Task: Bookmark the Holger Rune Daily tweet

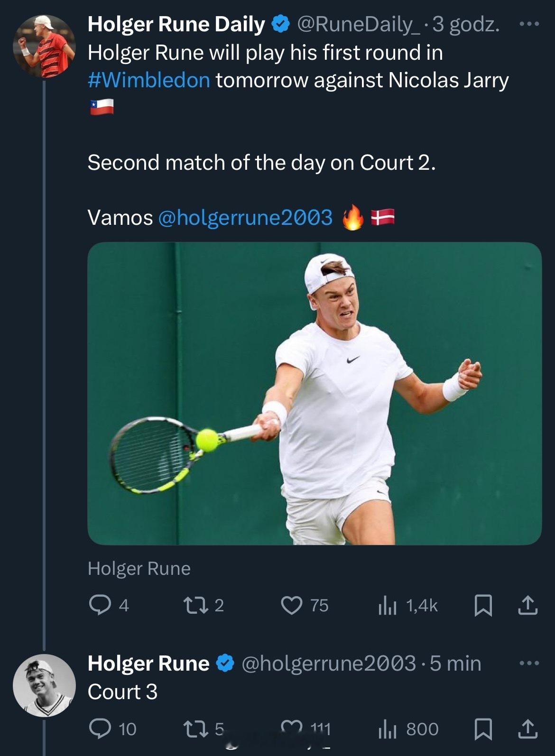Action: (483, 606)
